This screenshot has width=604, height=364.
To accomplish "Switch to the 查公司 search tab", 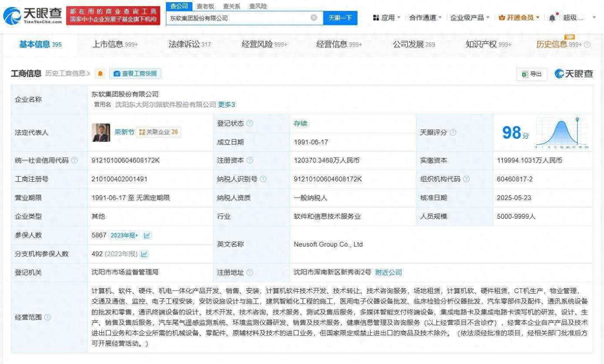I will click(x=179, y=6).
